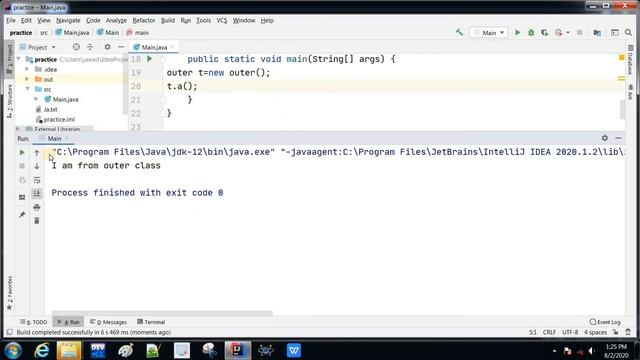Click the run gutter arrow at line 18

[x=149, y=59]
